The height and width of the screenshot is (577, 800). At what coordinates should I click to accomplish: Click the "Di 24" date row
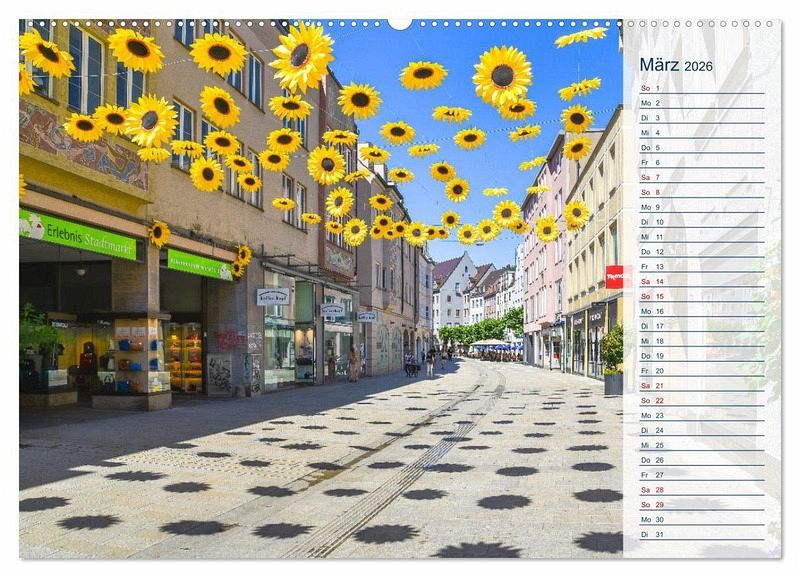tap(702, 430)
